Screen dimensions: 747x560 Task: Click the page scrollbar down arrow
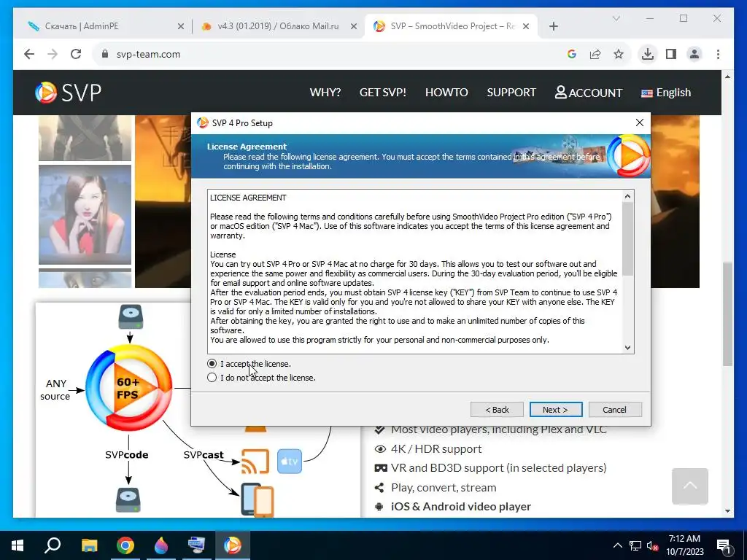click(x=727, y=511)
